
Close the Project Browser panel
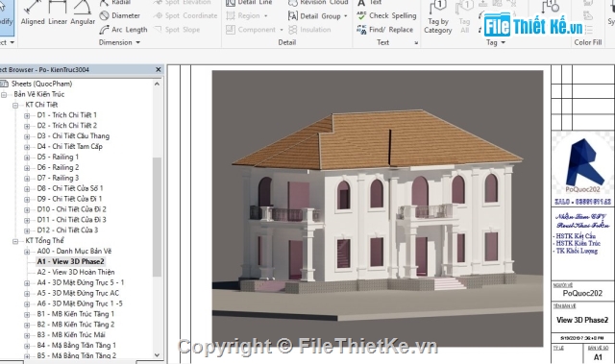(159, 69)
